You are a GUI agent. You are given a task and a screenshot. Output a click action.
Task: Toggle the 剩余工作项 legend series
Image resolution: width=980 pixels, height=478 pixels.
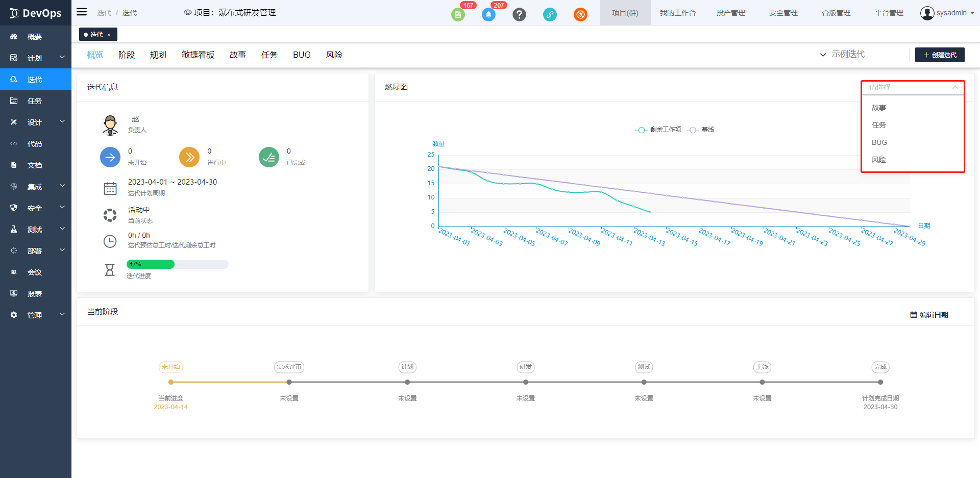tap(658, 130)
